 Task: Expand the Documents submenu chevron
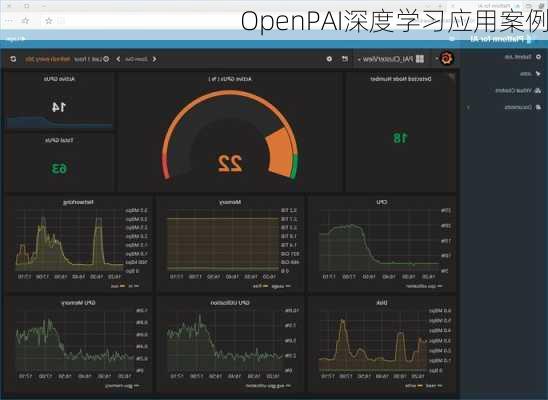468,108
